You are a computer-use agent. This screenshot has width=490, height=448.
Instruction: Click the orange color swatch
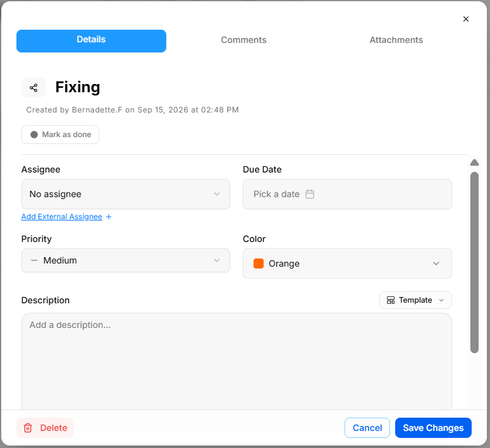(259, 263)
